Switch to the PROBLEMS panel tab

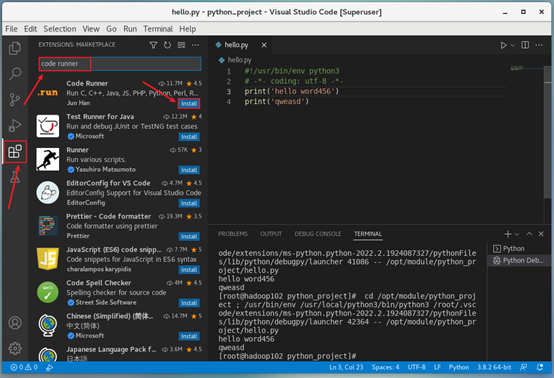click(x=232, y=234)
